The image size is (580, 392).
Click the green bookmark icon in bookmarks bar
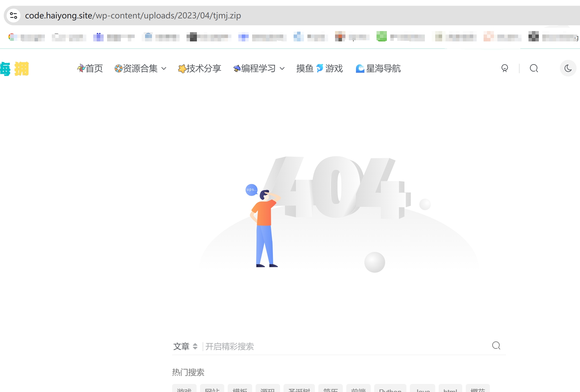pyautogui.click(x=382, y=37)
